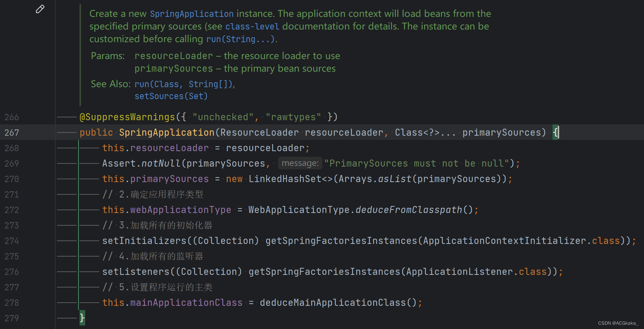Click line number 267 in the gutter
The image size is (644, 329).
12,133
